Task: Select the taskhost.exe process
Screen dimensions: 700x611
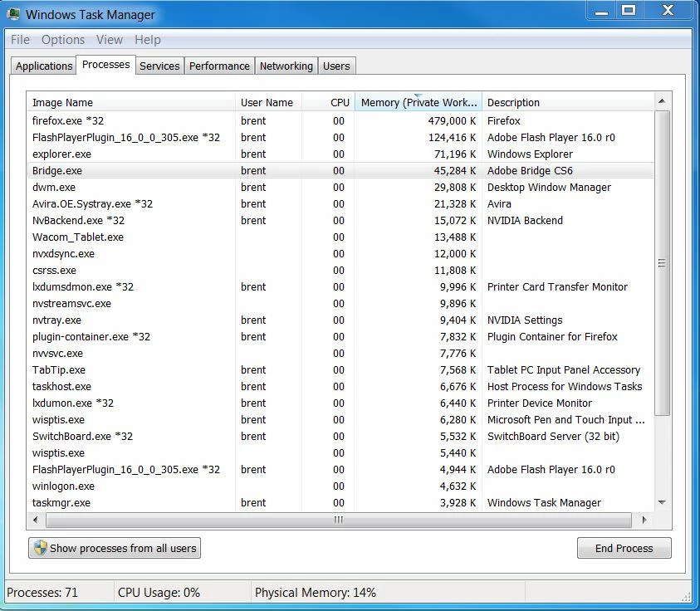Action: (340, 387)
